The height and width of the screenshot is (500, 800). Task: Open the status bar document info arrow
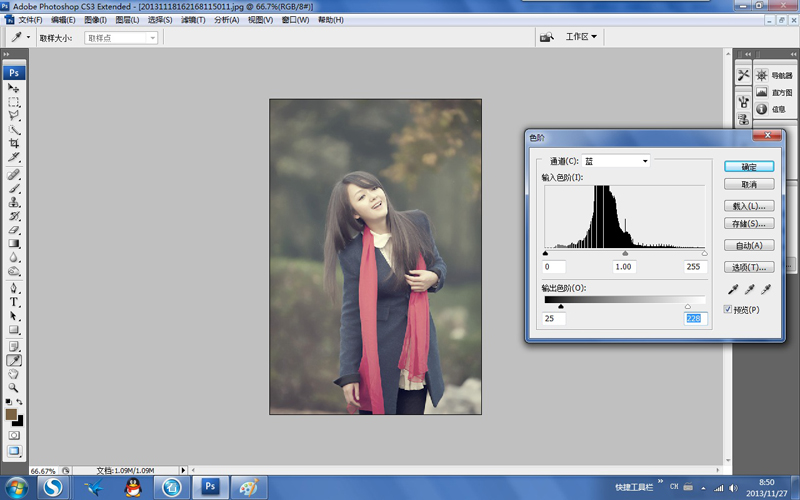pyautogui.click(x=183, y=470)
